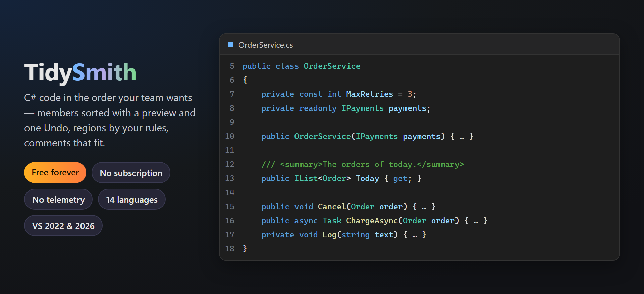Click line number 5 in the gutter

pyautogui.click(x=232, y=66)
